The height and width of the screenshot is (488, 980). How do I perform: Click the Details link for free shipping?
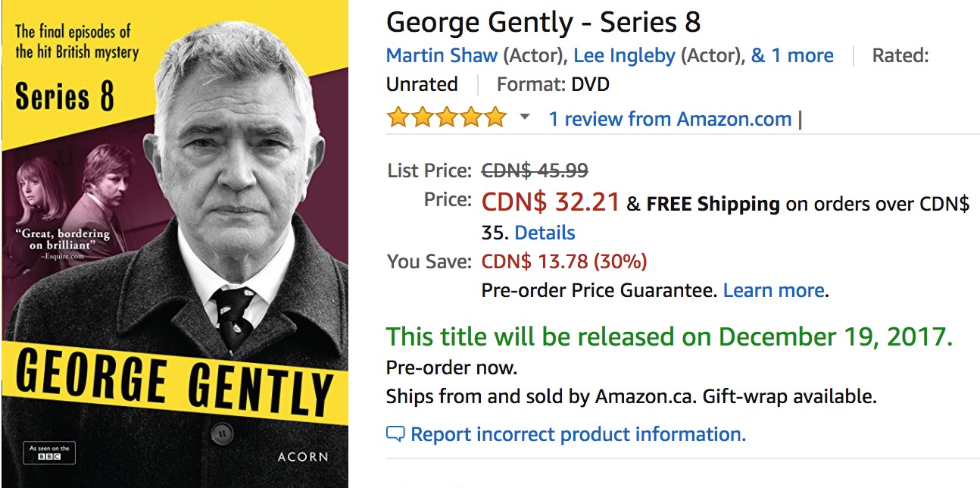point(545,233)
